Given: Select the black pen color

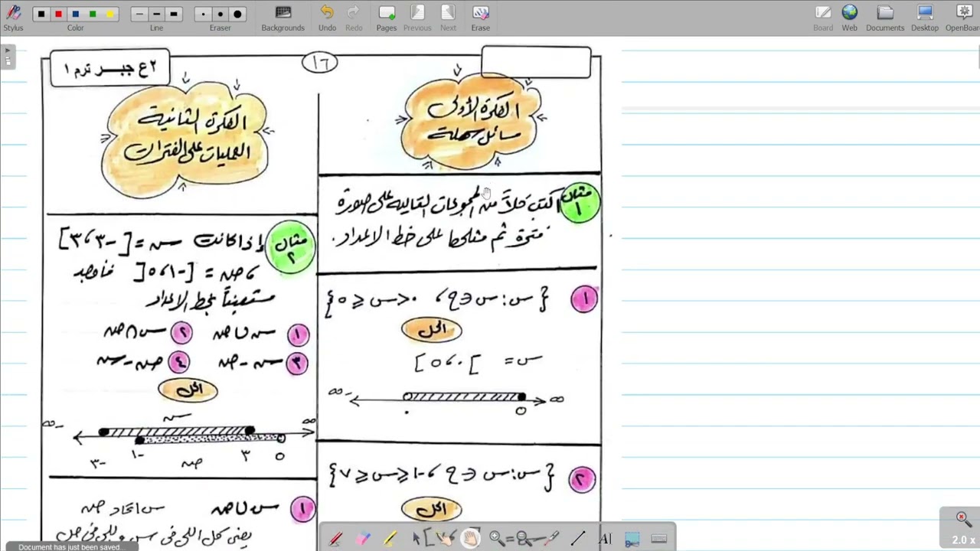Looking at the screenshot, I should tap(41, 14).
